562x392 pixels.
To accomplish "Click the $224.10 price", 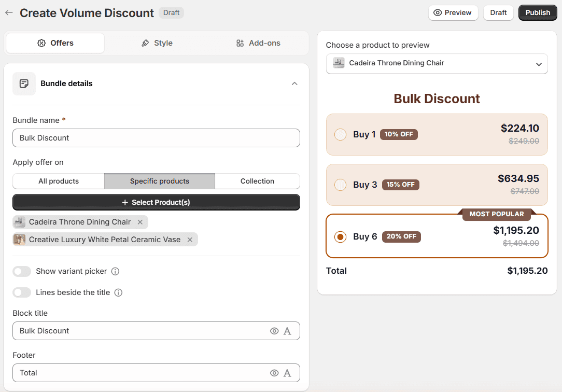I will pos(519,128).
